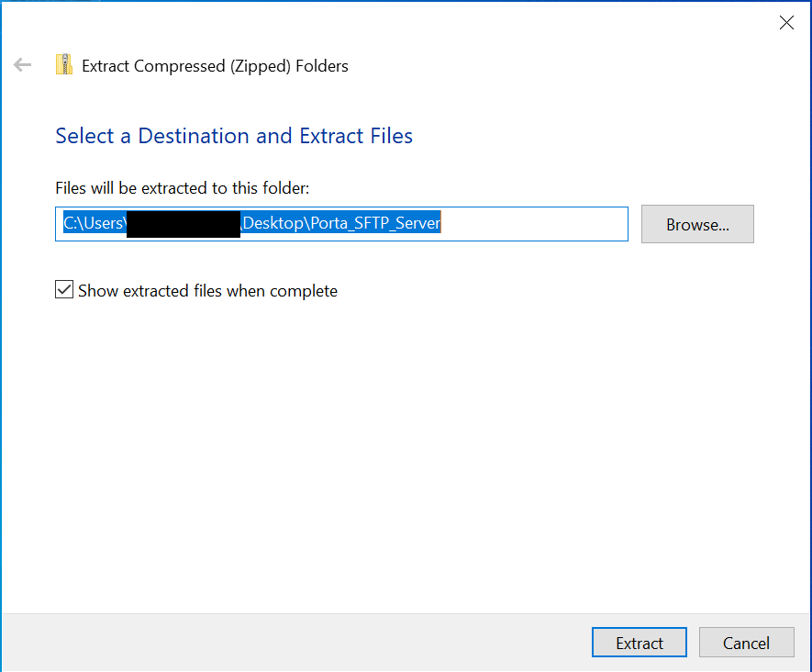Viewport: 812px width, 672px height.
Task: Open the Browse folder dialog
Action: (697, 224)
